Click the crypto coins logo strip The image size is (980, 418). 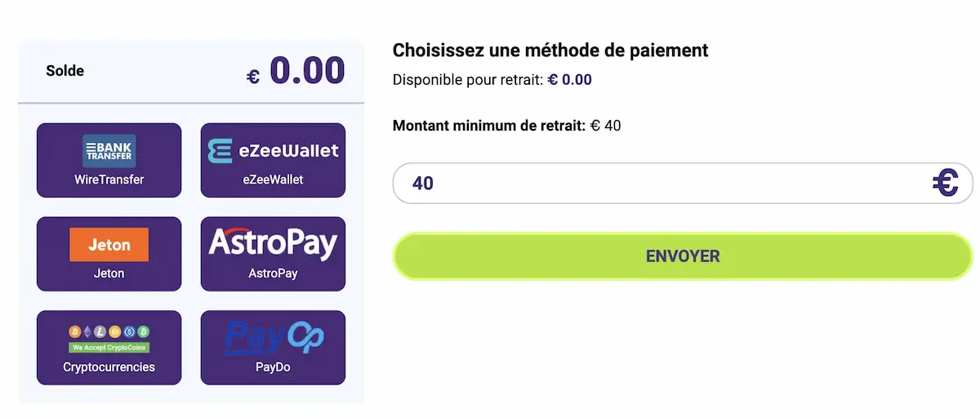click(x=109, y=338)
